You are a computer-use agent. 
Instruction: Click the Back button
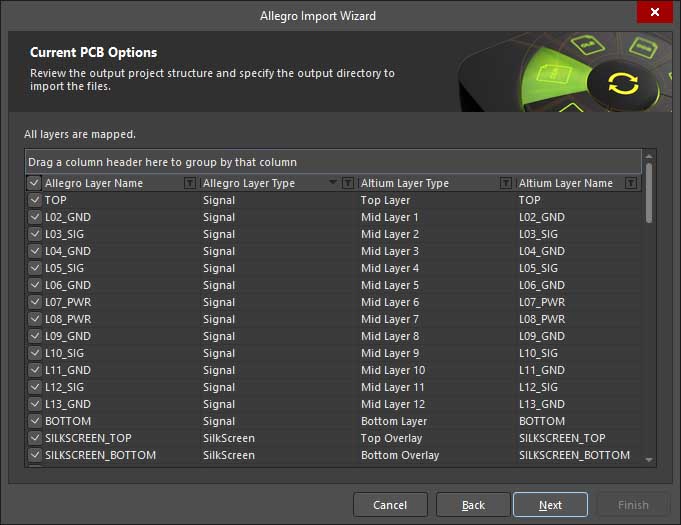pyautogui.click(x=473, y=505)
